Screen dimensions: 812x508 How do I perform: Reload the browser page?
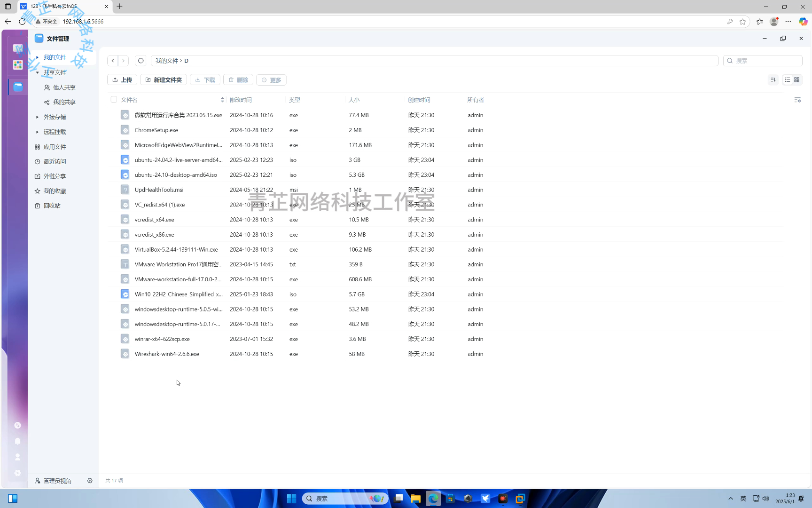click(x=22, y=22)
